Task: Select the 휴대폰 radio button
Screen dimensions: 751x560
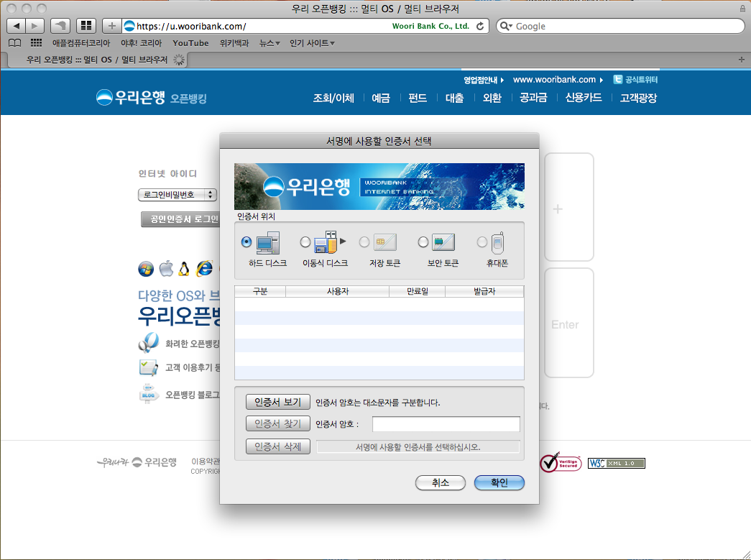Action: 482,242
